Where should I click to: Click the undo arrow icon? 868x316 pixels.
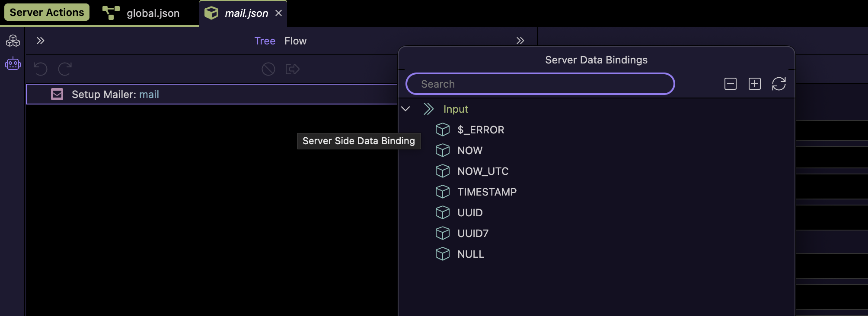point(40,69)
